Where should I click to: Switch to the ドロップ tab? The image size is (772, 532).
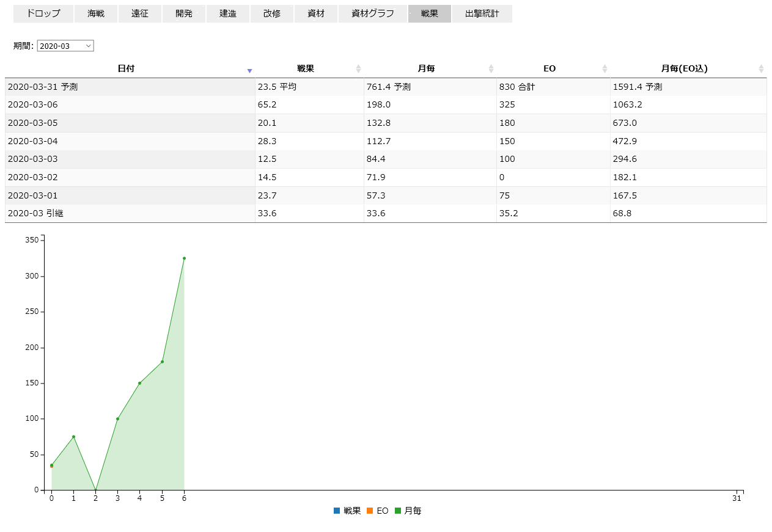coord(43,13)
